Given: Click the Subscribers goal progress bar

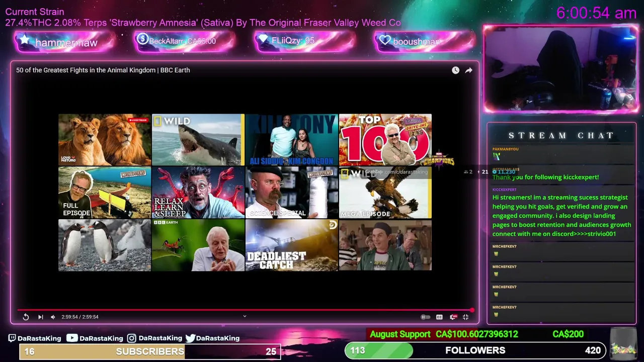Looking at the screenshot, I should [x=150, y=351].
